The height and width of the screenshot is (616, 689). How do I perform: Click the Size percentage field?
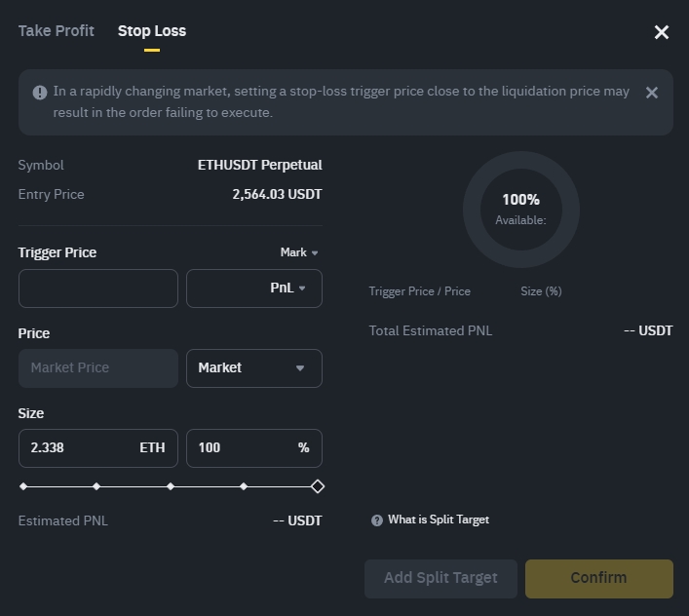click(x=244, y=448)
